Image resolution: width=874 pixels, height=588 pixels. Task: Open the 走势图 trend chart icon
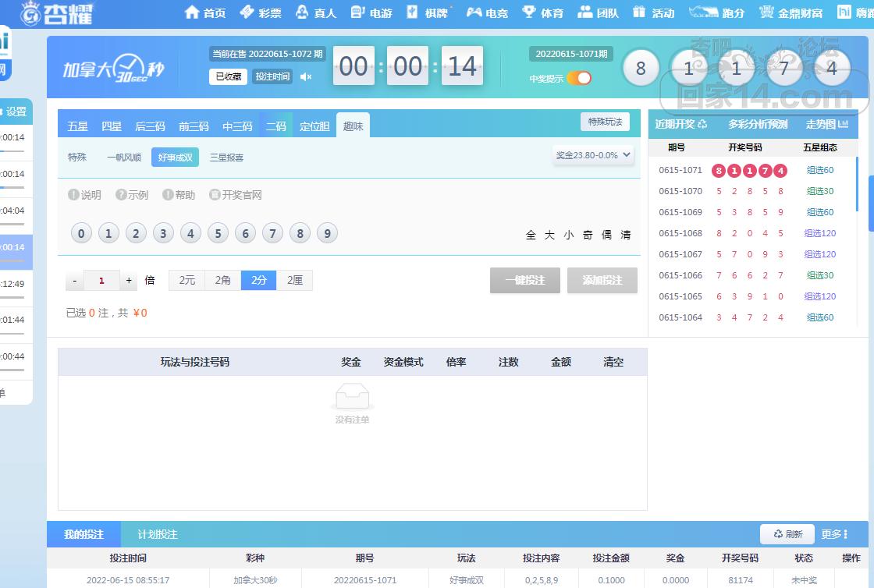tap(843, 124)
